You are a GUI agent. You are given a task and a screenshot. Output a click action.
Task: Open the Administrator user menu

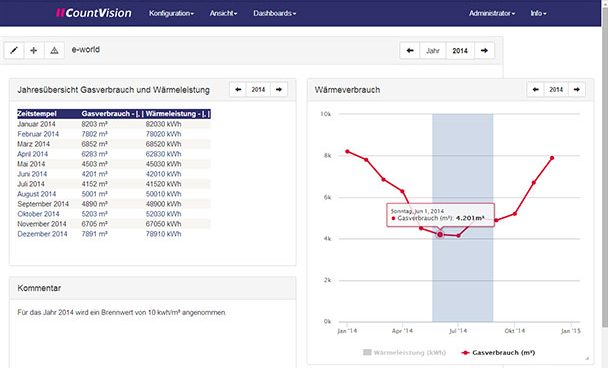(x=492, y=13)
